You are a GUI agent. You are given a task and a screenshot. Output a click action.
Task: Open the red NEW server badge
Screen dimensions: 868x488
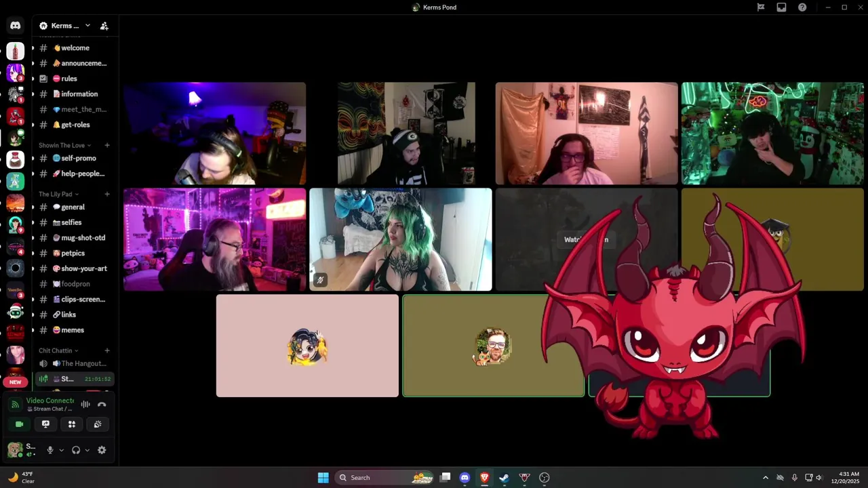coord(15,382)
